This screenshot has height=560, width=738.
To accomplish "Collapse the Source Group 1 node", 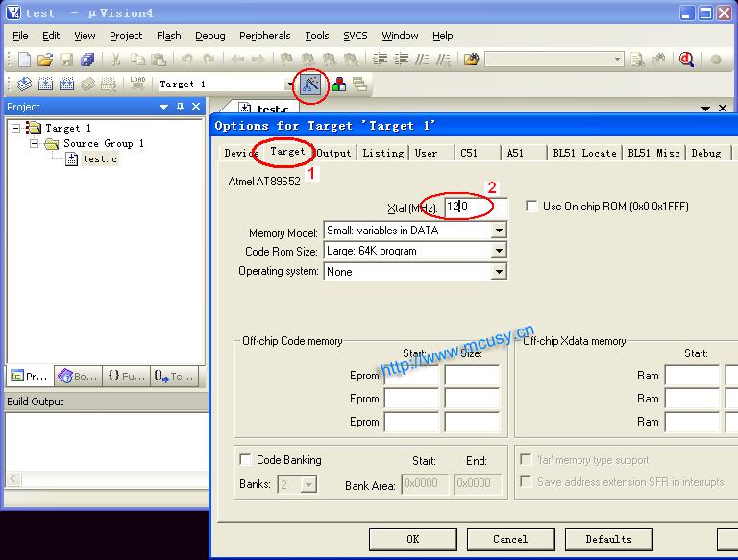I will 34,143.
